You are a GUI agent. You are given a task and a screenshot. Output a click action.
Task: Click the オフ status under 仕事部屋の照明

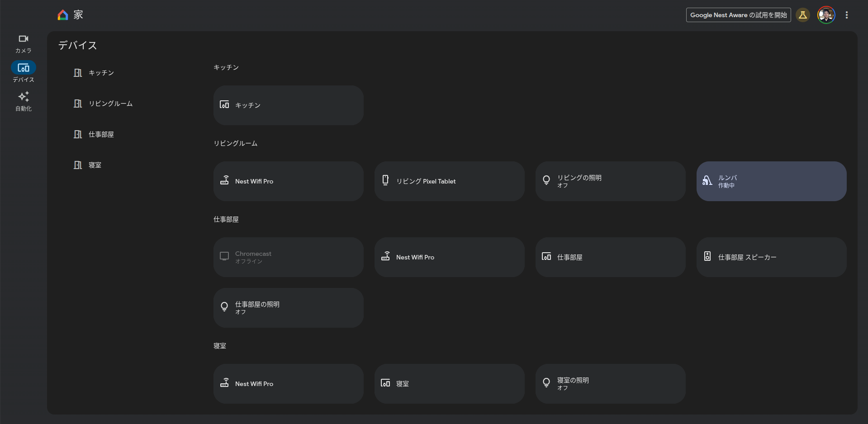pos(241,312)
